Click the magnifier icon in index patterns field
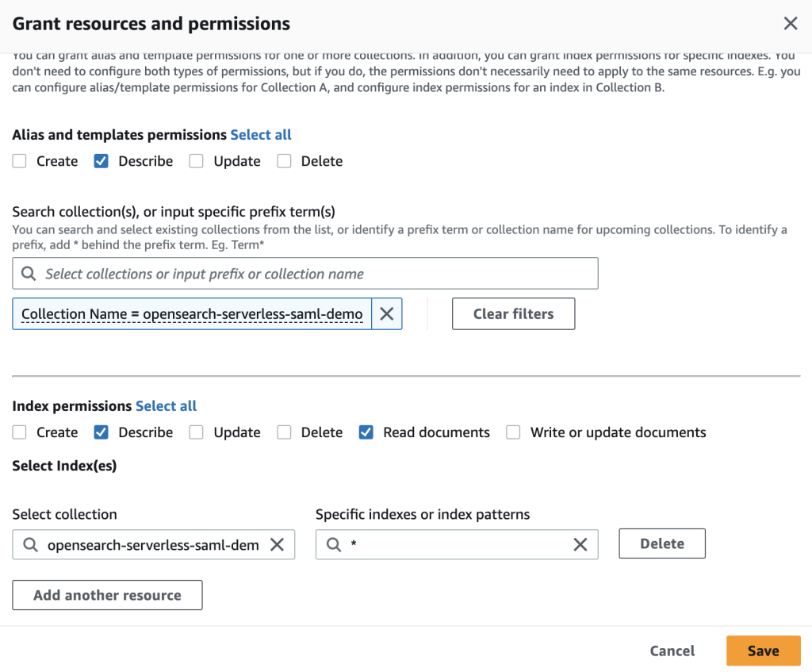The height and width of the screenshot is (672, 812). point(334,545)
